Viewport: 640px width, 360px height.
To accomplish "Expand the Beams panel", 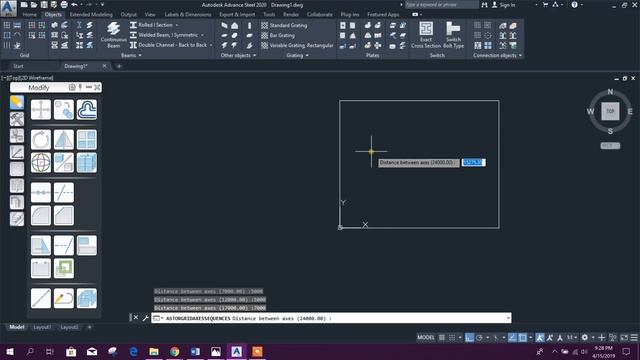I will pos(131,55).
